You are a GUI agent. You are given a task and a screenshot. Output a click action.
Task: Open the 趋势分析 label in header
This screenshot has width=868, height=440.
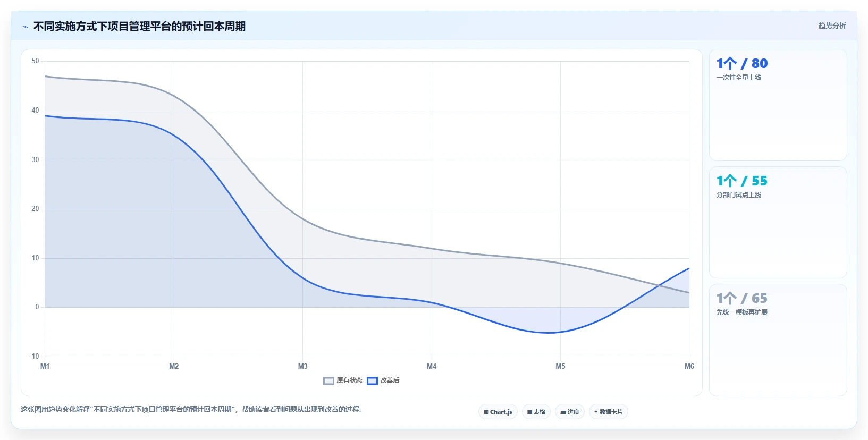click(832, 26)
